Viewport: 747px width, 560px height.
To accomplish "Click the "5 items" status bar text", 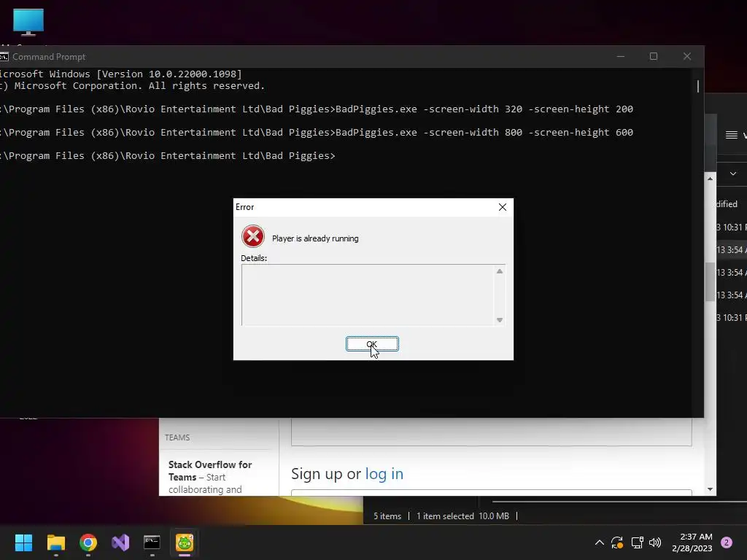I will point(387,516).
